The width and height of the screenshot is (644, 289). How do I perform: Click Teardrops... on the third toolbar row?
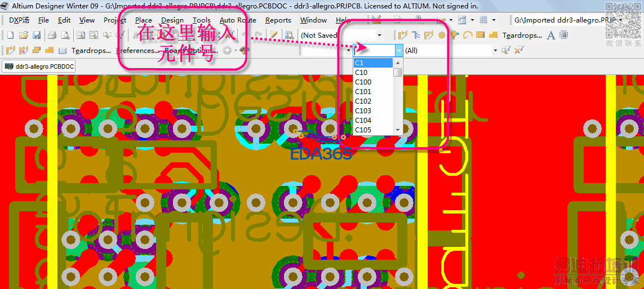click(x=91, y=51)
